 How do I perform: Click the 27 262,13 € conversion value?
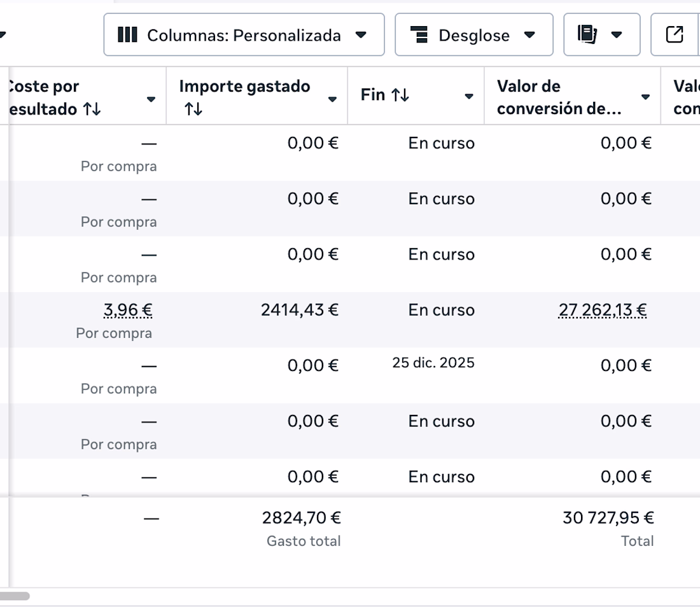click(x=602, y=310)
